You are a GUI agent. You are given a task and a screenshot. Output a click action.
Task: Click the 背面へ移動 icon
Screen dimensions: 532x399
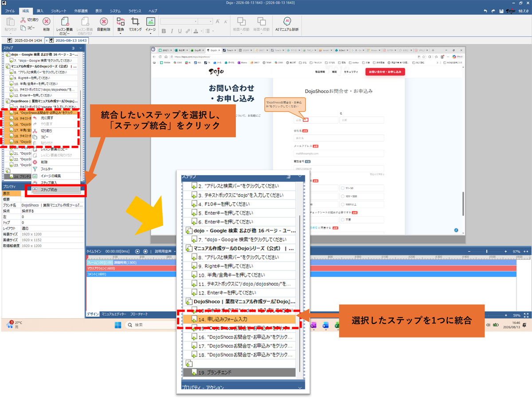point(262,21)
